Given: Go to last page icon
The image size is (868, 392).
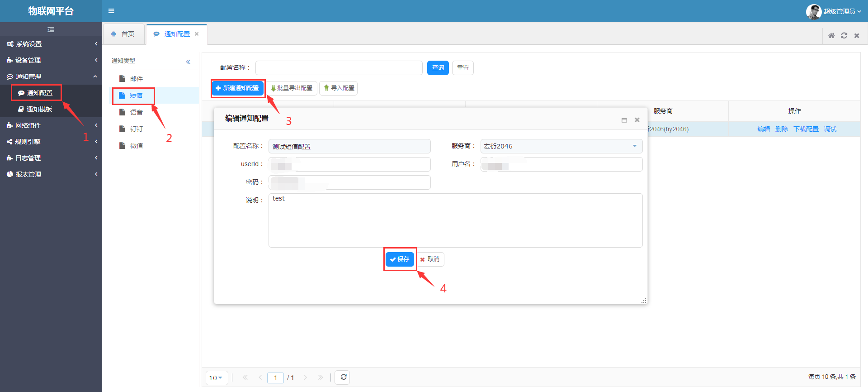Looking at the screenshot, I should pyautogui.click(x=321, y=378).
